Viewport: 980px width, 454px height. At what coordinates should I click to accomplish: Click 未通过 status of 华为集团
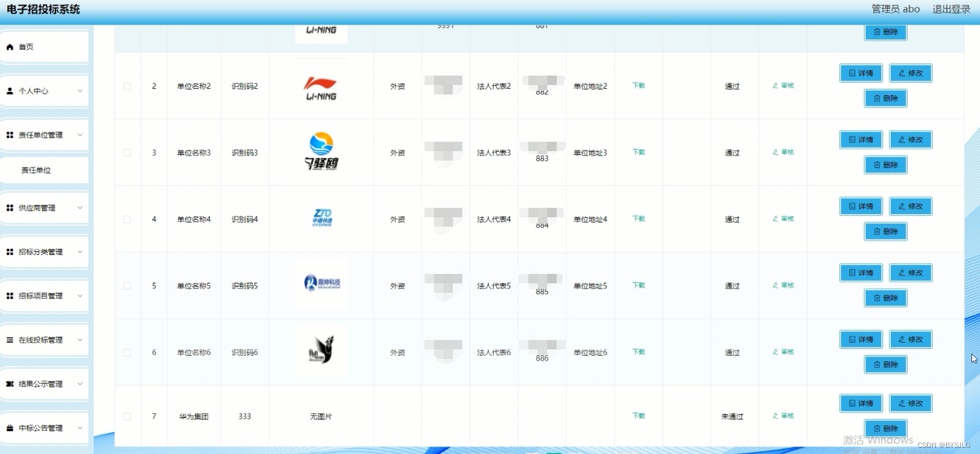[x=732, y=417]
